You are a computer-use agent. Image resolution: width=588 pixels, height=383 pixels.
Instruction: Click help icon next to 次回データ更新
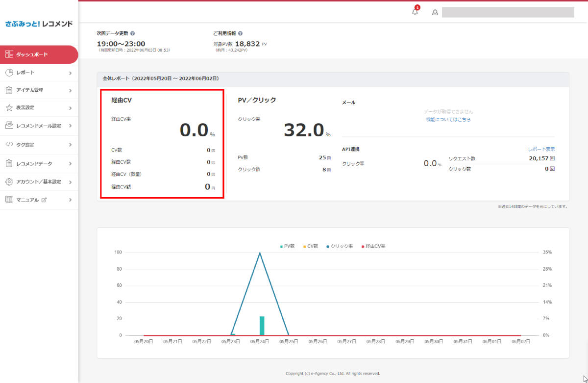133,33
